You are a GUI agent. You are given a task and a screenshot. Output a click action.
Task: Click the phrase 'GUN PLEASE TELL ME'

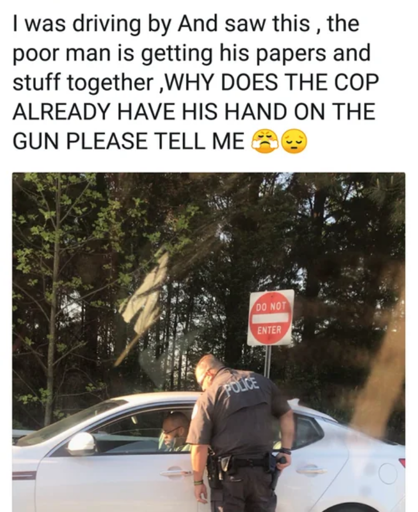(128, 141)
